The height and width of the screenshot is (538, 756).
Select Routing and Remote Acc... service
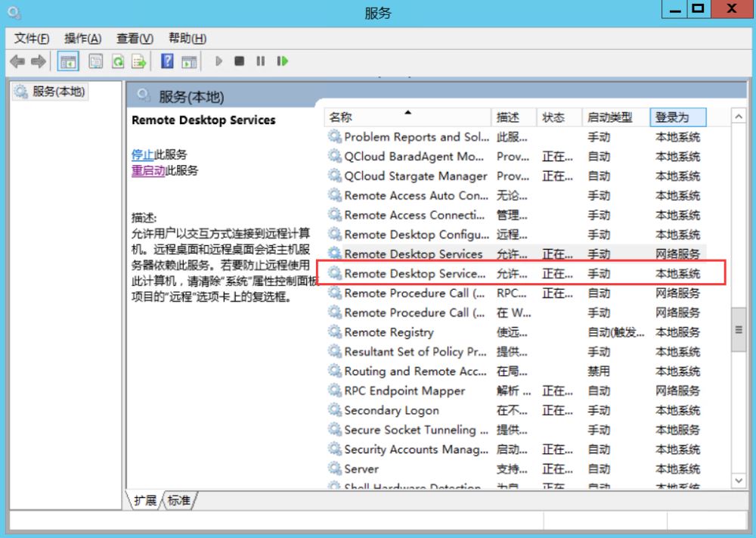click(516, 371)
